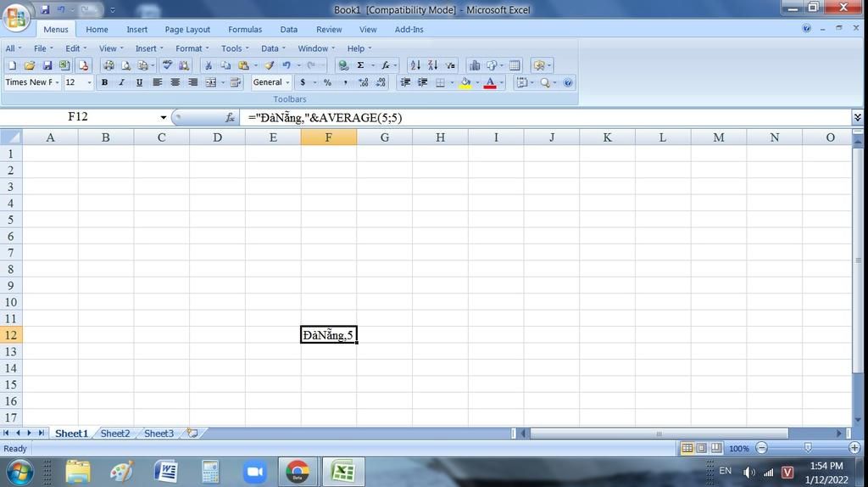This screenshot has height=487, width=868.
Task: Open the Borders dropdown arrow
Action: pyautogui.click(x=452, y=82)
